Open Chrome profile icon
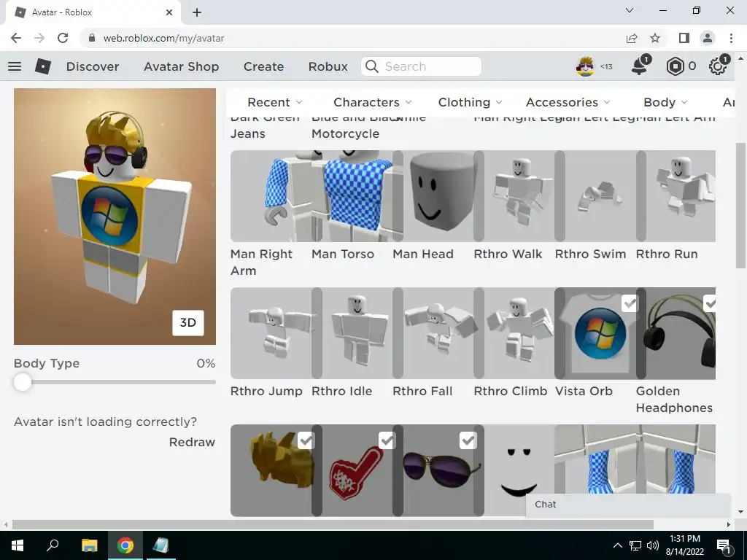 point(708,38)
